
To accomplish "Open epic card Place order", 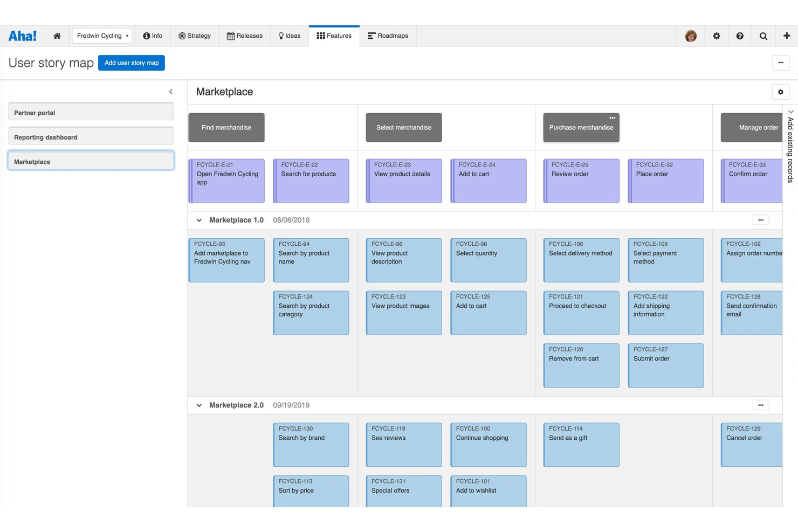I will click(666, 181).
